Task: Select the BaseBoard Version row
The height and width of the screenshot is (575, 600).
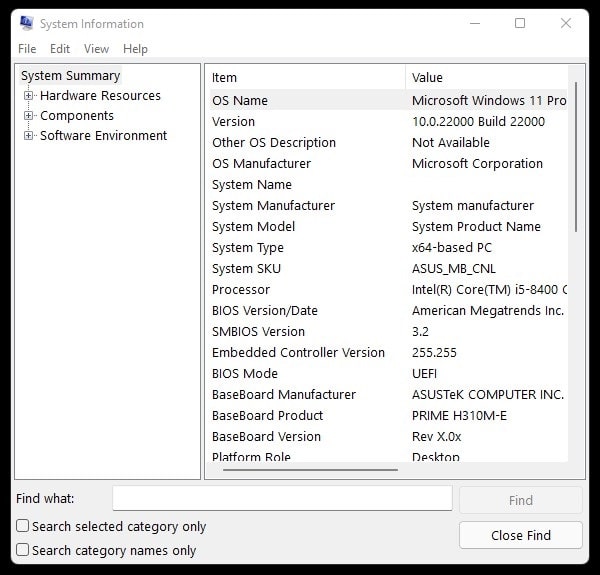Action: click(x=388, y=437)
